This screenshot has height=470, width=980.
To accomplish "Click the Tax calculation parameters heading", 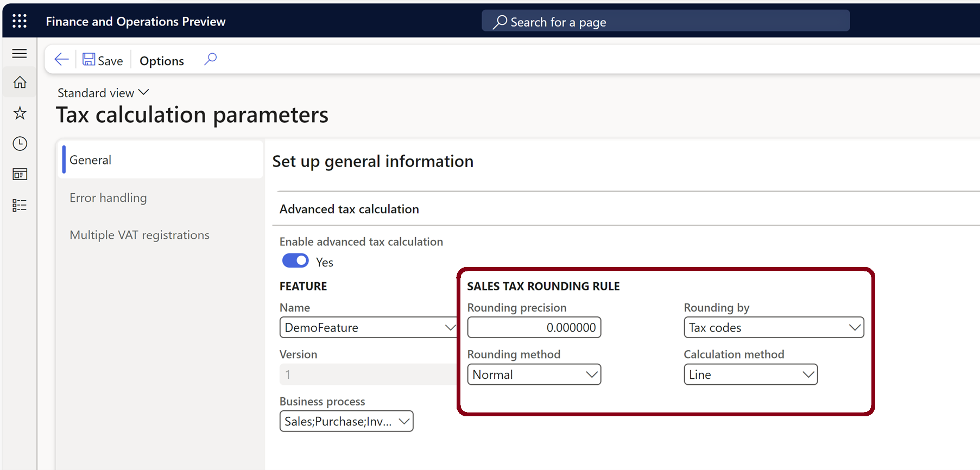I will (192, 115).
